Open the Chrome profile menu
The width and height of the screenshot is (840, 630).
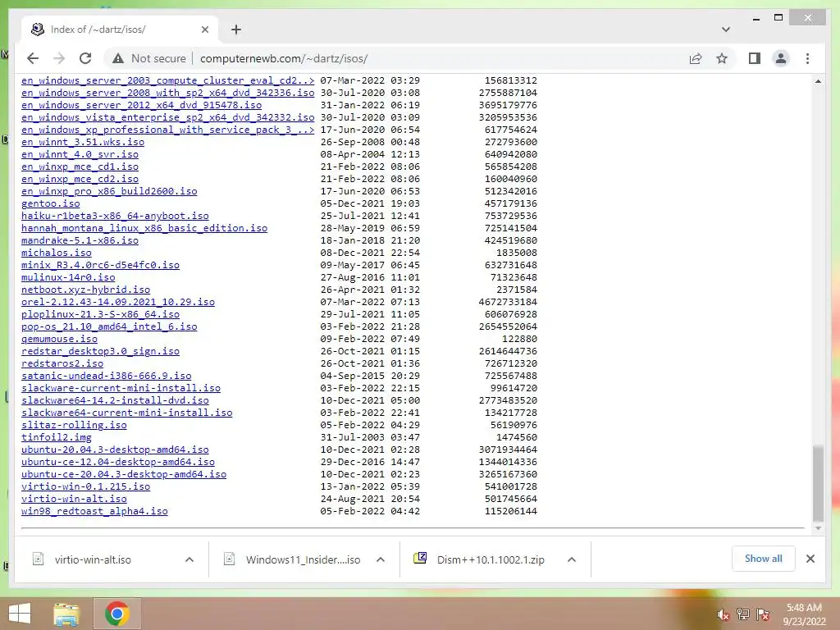click(x=781, y=58)
